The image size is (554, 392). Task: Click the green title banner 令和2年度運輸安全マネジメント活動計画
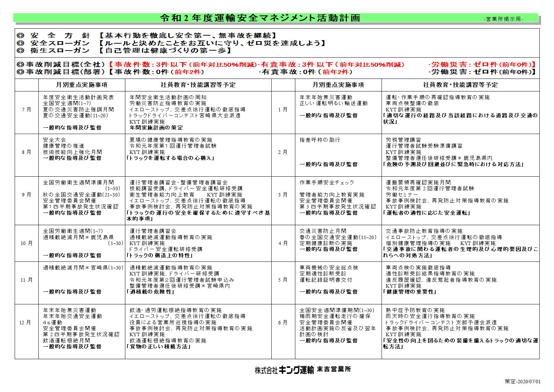point(276,18)
